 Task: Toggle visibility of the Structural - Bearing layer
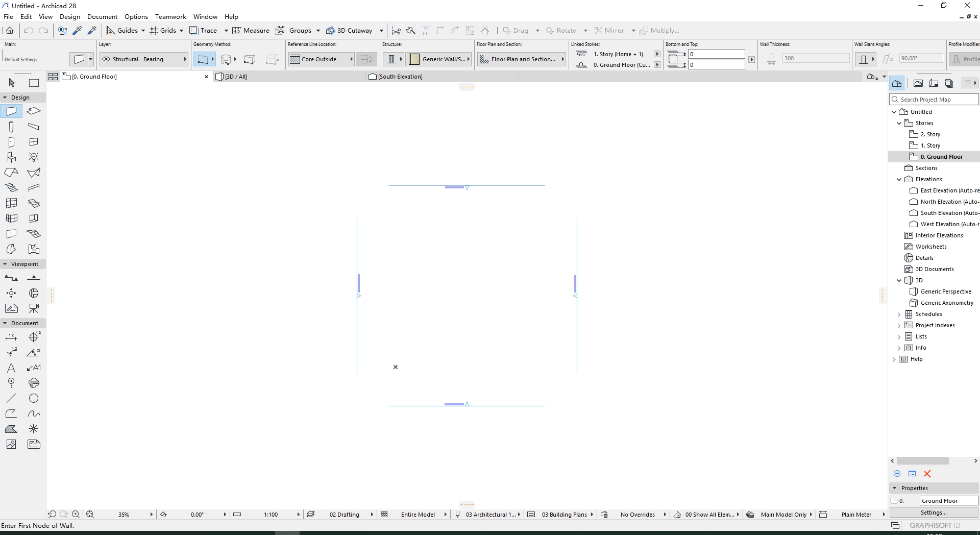click(x=106, y=59)
